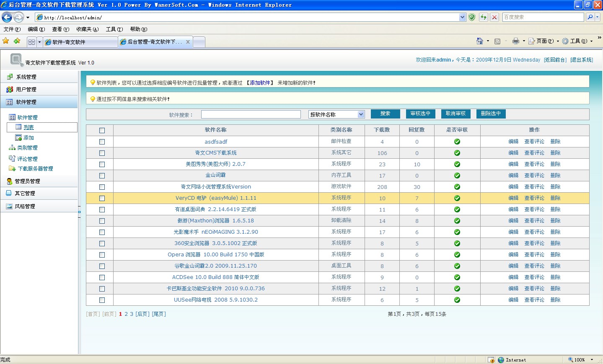Click the 下载服务器管理 folder icon
This screenshot has height=364, width=603.
(12, 168)
